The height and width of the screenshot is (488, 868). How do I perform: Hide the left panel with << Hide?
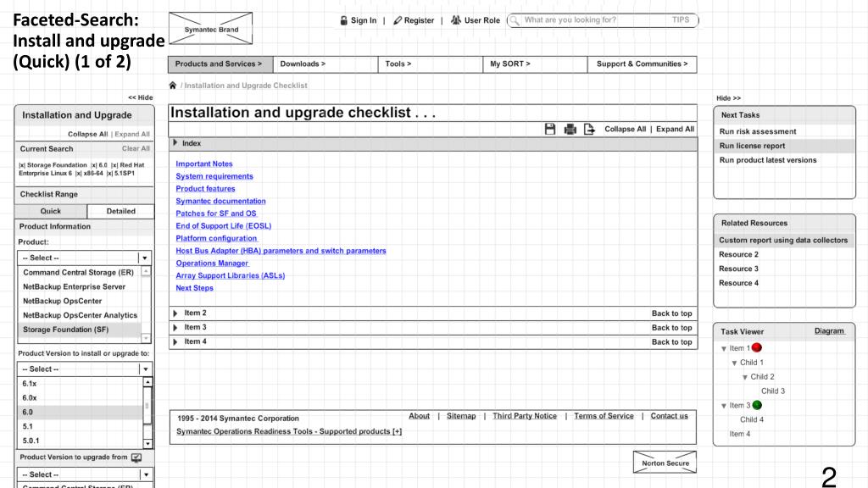pyautogui.click(x=141, y=97)
